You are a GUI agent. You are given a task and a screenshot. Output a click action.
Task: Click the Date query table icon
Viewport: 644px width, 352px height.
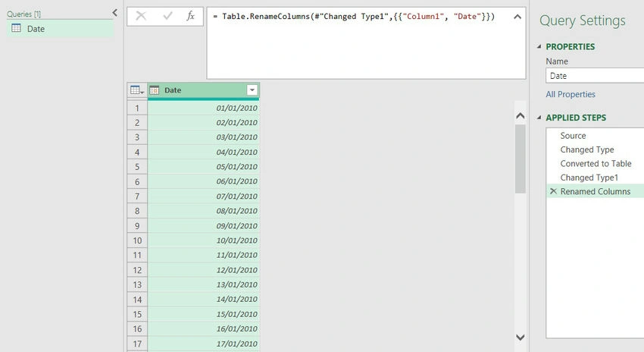tap(17, 28)
